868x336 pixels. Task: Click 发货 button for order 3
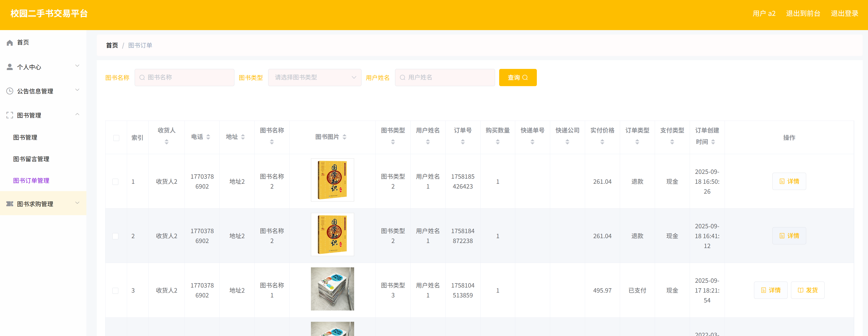807,290
